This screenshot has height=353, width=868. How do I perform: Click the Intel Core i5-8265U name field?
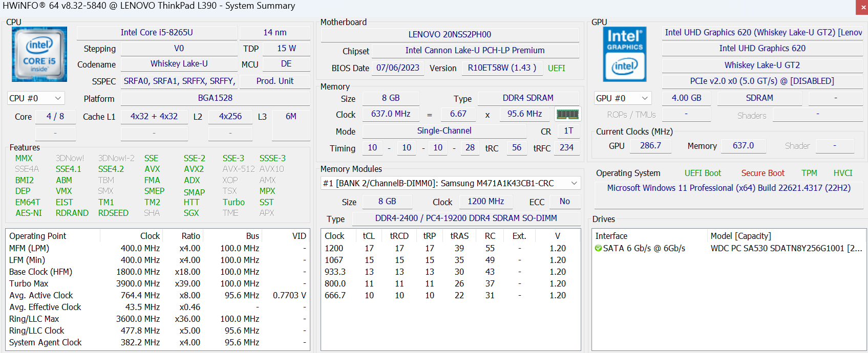[157, 32]
